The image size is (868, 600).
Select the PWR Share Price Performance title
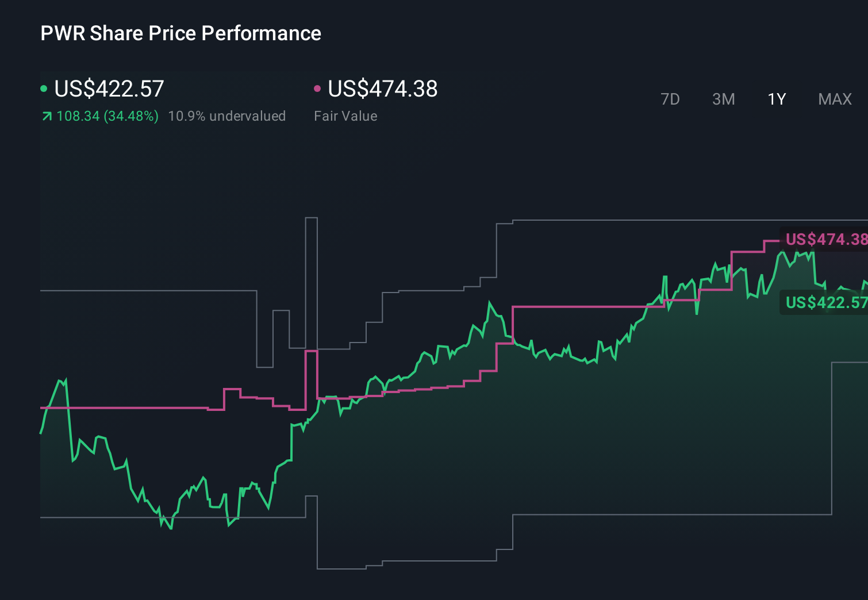(x=180, y=33)
